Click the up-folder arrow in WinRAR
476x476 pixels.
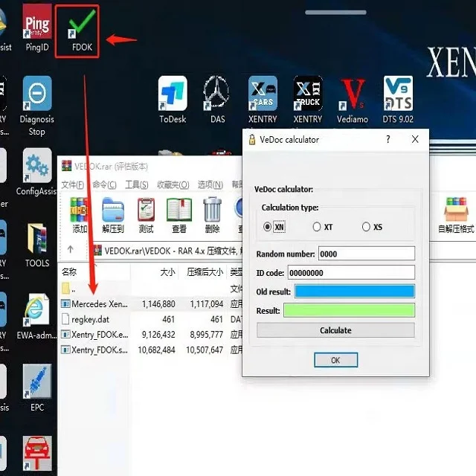pyautogui.click(x=71, y=250)
